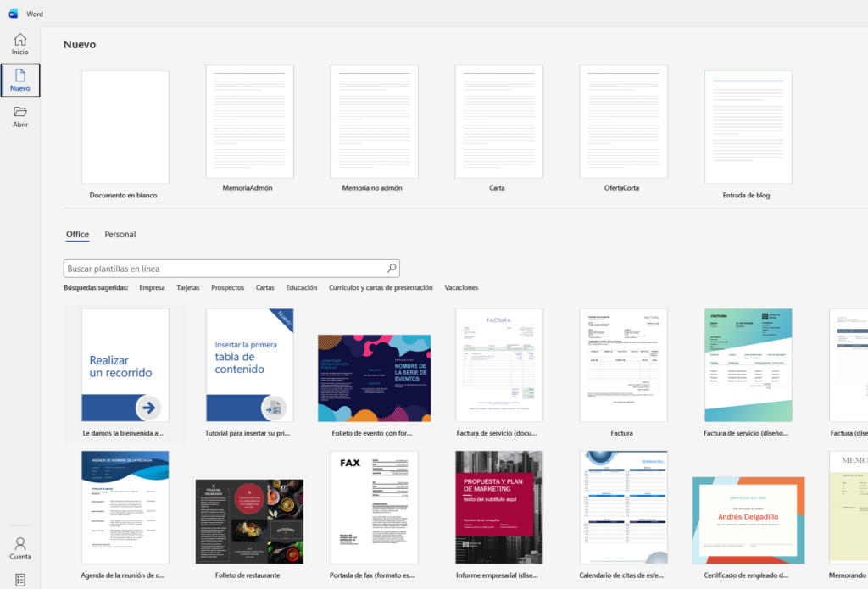Open the Cuenta account page

point(20,548)
